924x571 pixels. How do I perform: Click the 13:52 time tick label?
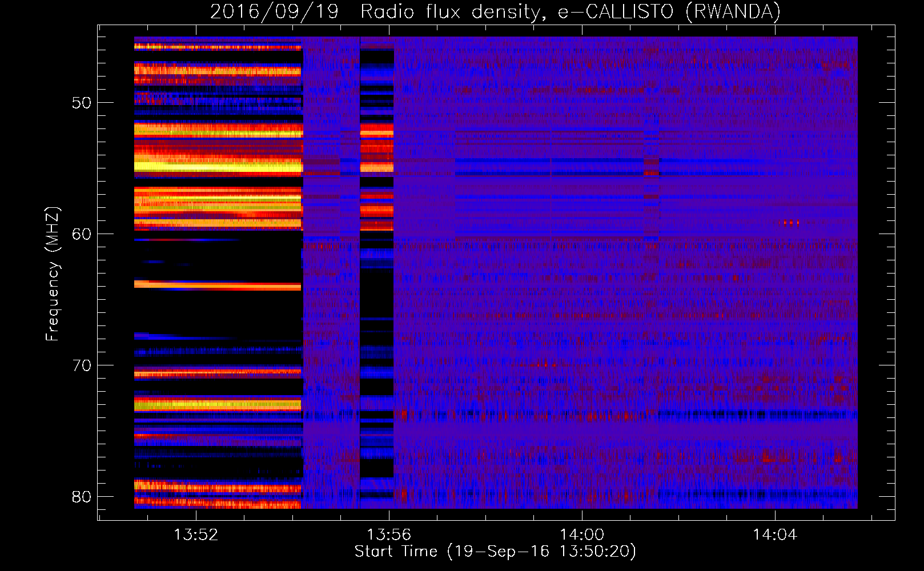coord(196,535)
